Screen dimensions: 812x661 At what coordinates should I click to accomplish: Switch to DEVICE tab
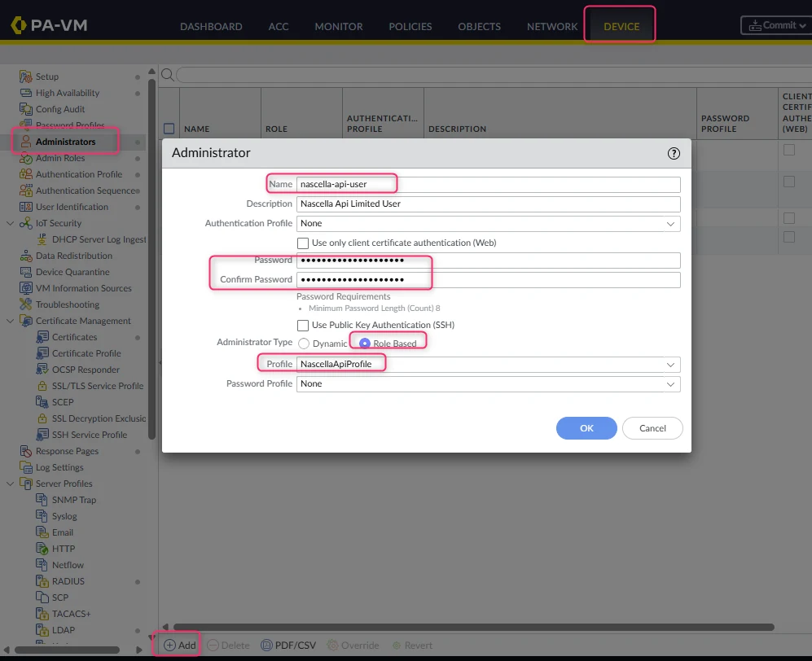coord(621,26)
